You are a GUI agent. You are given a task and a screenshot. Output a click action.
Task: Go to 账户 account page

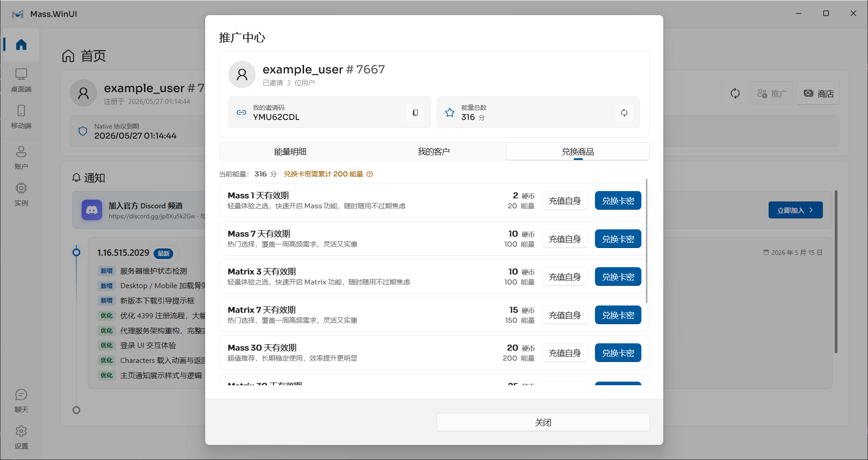pos(21,158)
